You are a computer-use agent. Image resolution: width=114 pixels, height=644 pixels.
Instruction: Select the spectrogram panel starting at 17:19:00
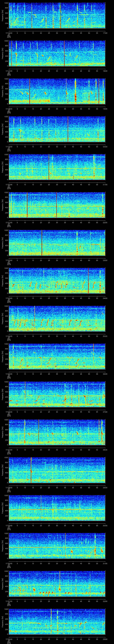click(x=57, y=129)
